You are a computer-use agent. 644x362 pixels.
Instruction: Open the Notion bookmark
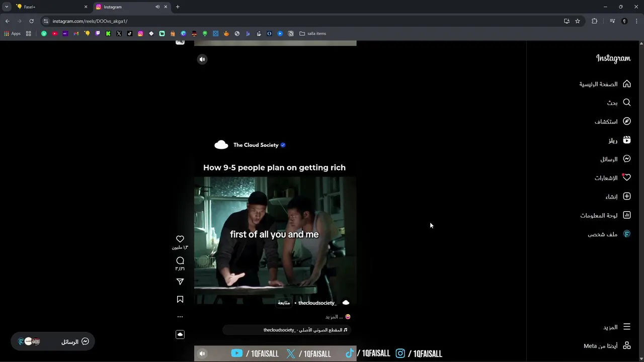pos(291,34)
